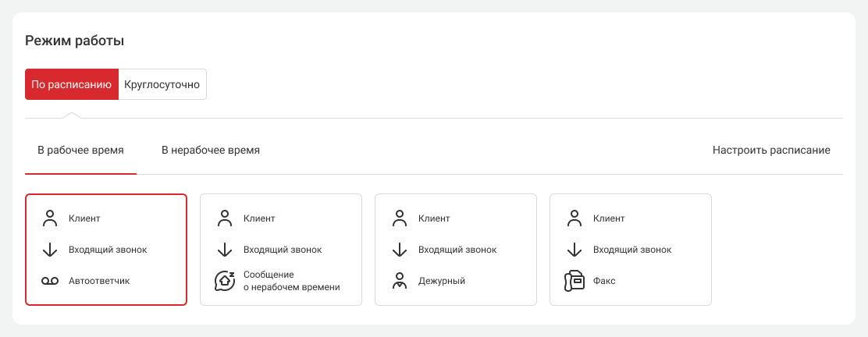Switch mode to По расписанию
Screen dimensions: 868x337
click(72, 84)
